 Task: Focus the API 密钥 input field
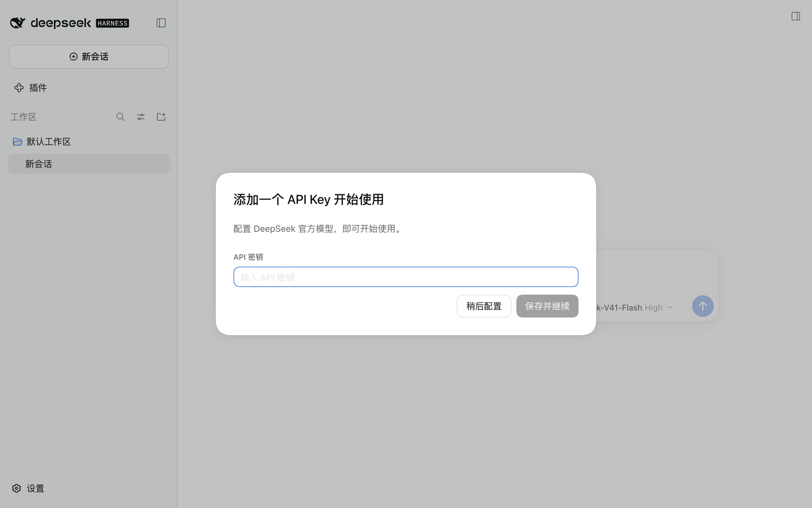click(406, 277)
